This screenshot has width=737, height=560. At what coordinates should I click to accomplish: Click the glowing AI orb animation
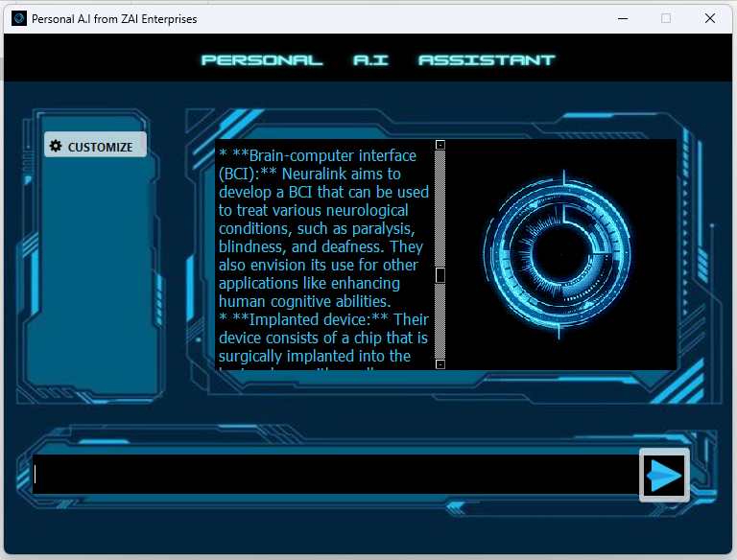[x=559, y=254]
